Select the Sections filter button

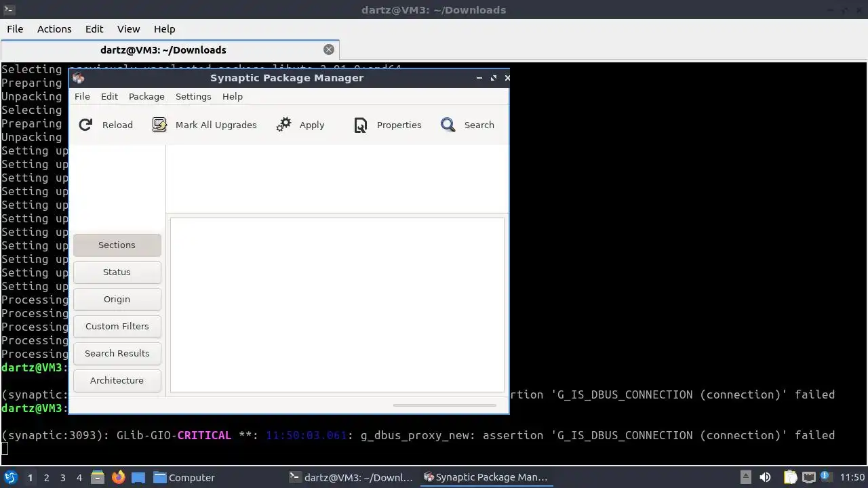117,245
